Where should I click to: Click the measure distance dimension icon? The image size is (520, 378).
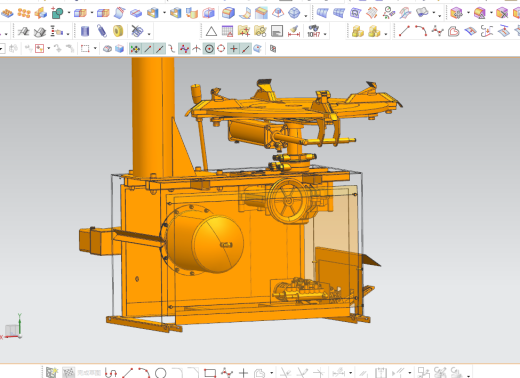[x=294, y=32]
